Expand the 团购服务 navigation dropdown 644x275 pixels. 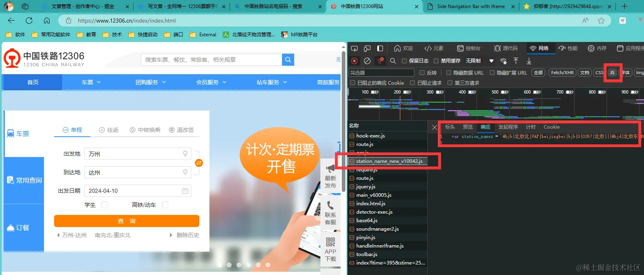point(151,82)
